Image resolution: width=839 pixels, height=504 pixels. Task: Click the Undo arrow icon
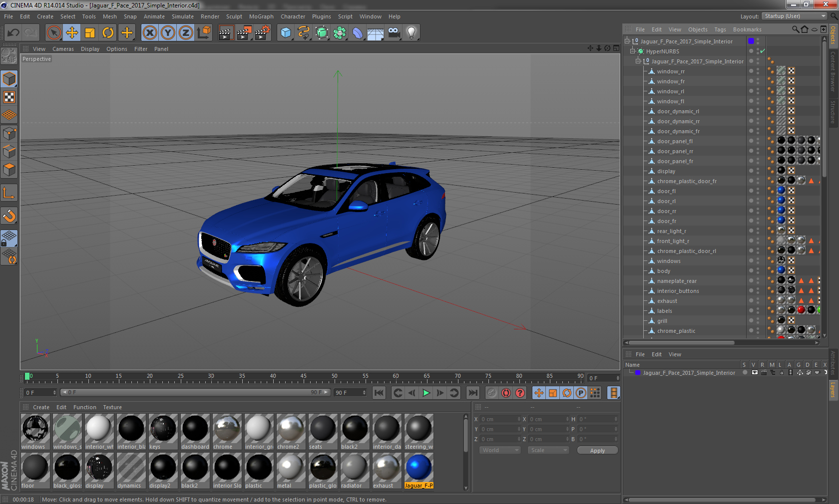13,33
